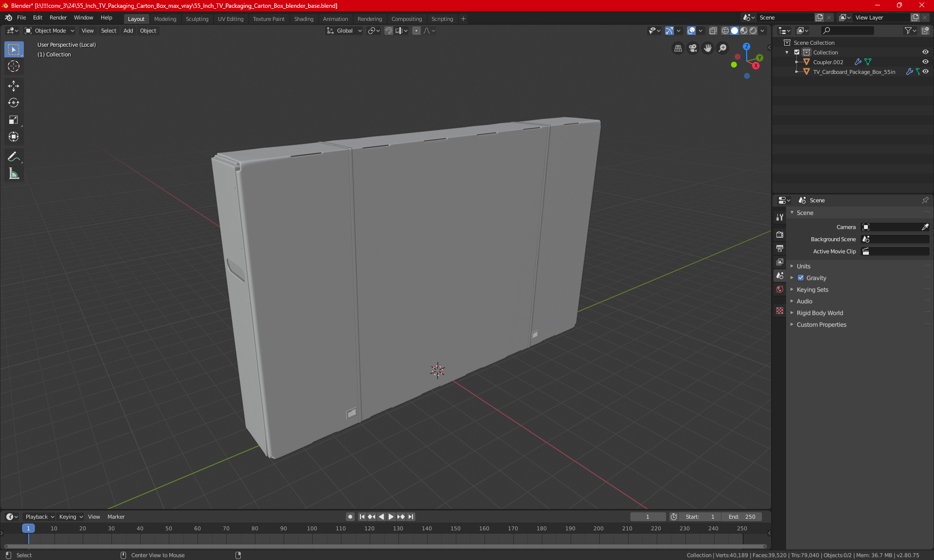Enable the Gravity checkbox
934x560 pixels.
click(801, 278)
